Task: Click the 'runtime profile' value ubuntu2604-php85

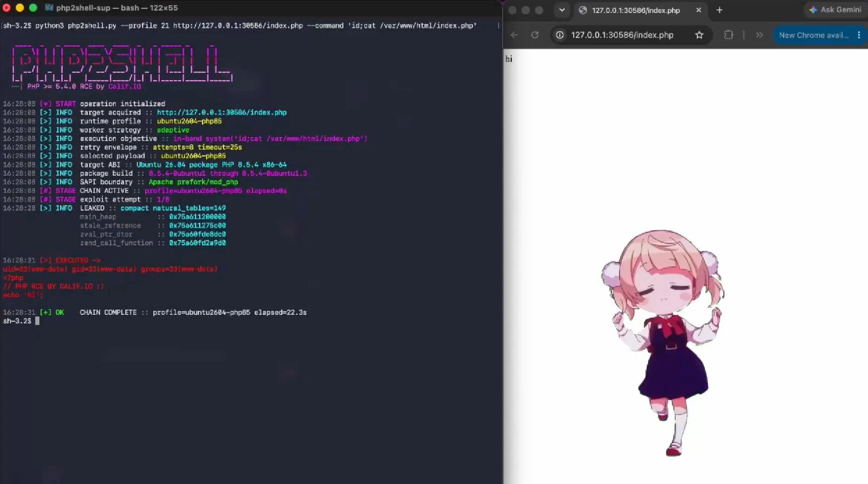Action: click(189, 121)
